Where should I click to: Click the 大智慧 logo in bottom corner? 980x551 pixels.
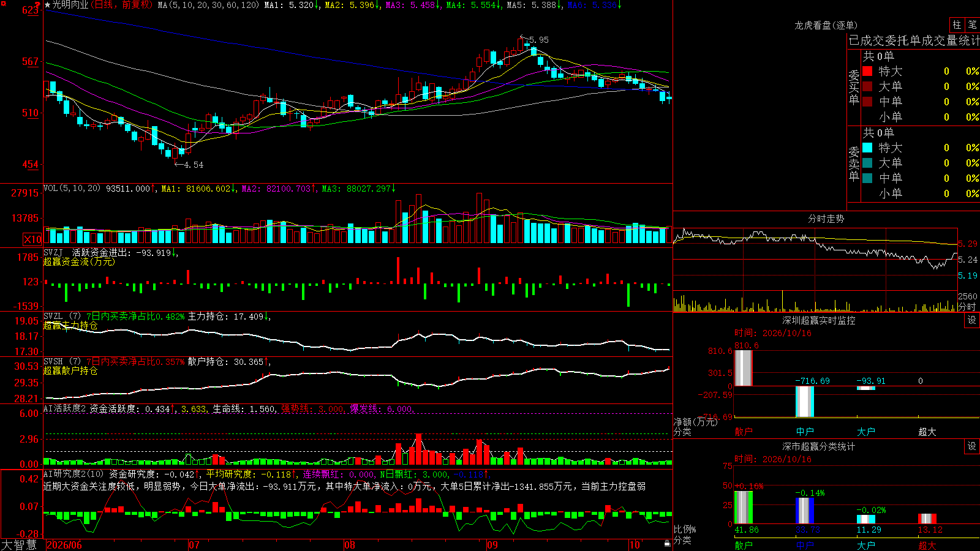click(x=19, y=545)
